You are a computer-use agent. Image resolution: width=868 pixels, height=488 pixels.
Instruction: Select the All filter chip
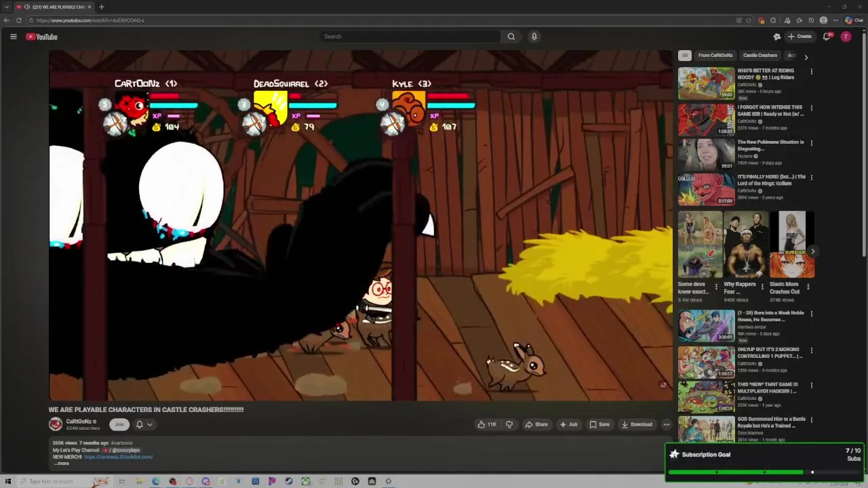tap(685, 56)
